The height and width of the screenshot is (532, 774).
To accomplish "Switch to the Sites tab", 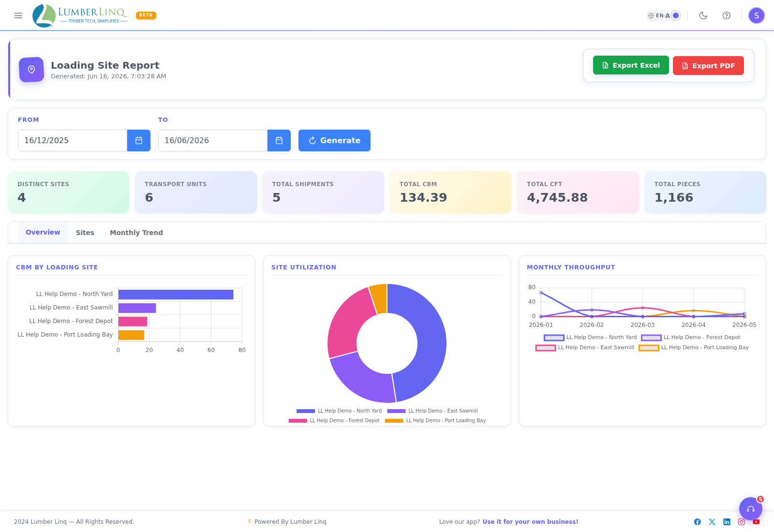I will click(85, 233).
